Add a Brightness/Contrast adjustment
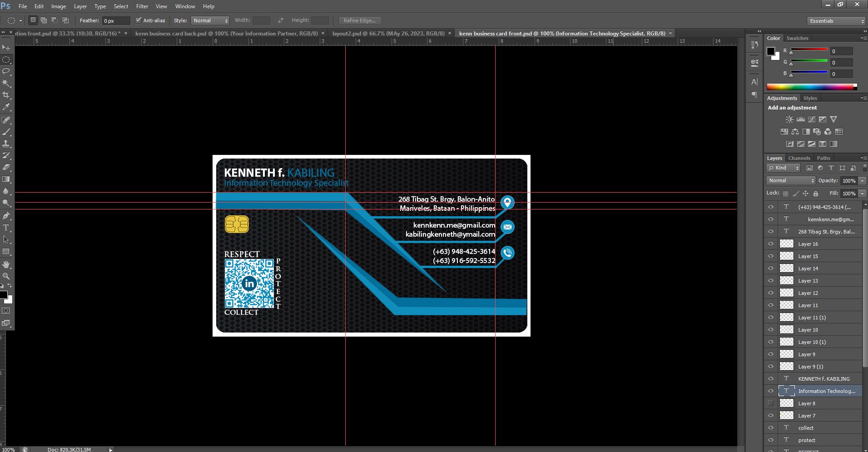This screenshot has width=868, height=452. coord(789,119)
